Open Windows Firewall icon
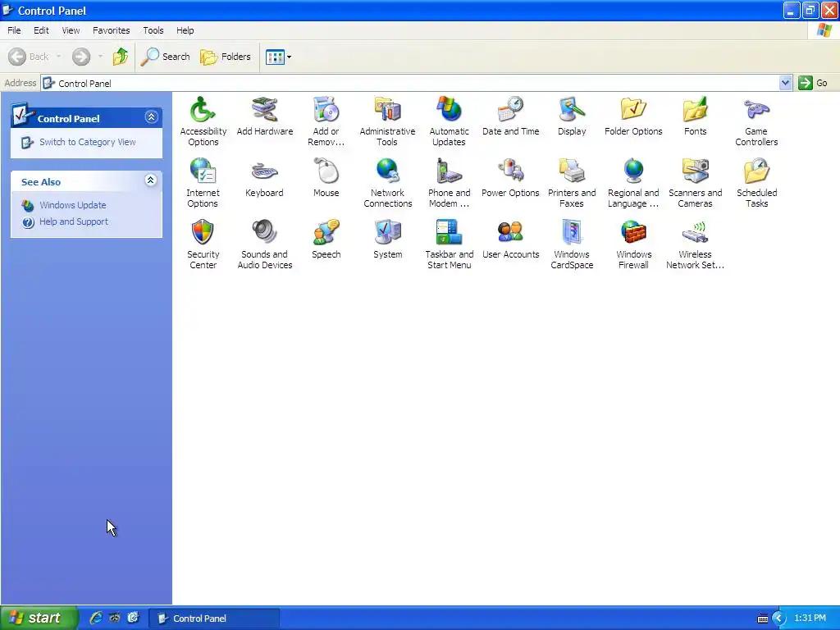 click(633, 233)
